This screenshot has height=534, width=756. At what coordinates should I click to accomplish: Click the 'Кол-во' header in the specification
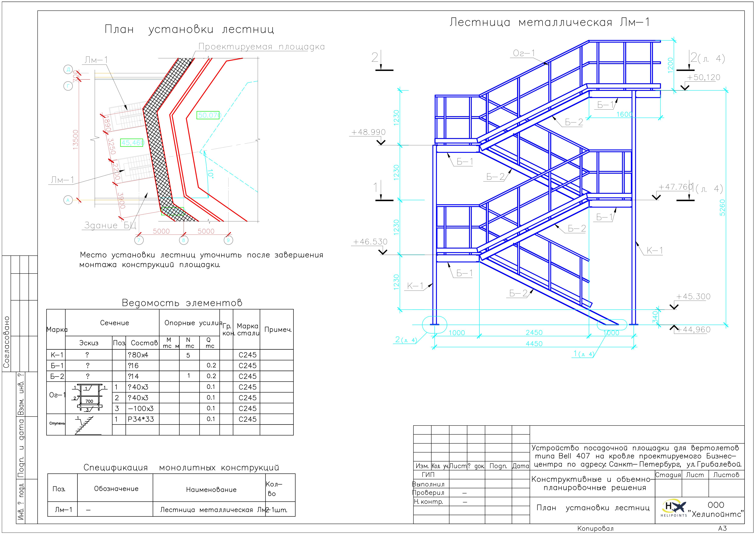pos(274,489)
